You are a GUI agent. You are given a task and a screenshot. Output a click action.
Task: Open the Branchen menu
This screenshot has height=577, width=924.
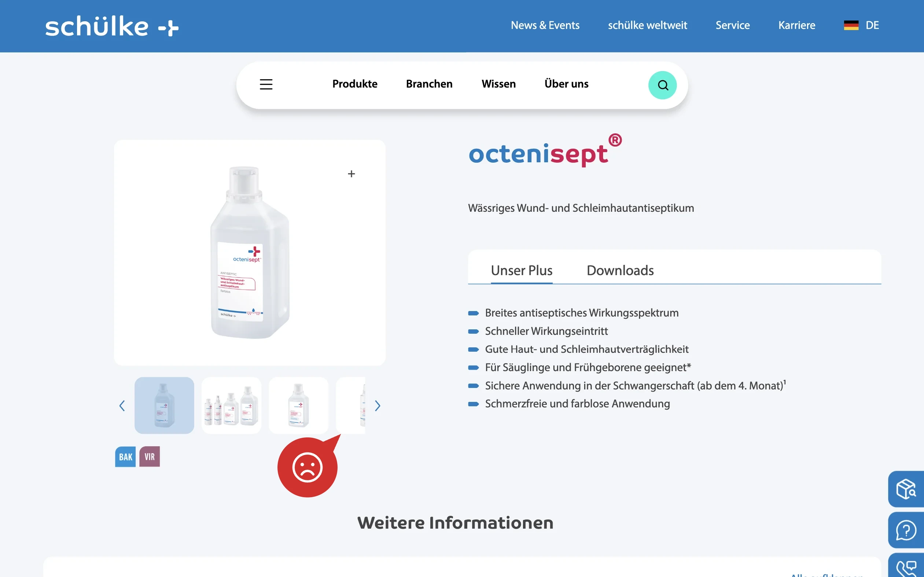point(429,84)
